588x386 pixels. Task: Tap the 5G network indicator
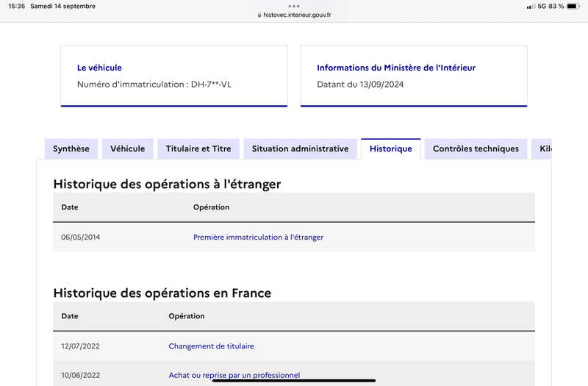coord(542,6)
